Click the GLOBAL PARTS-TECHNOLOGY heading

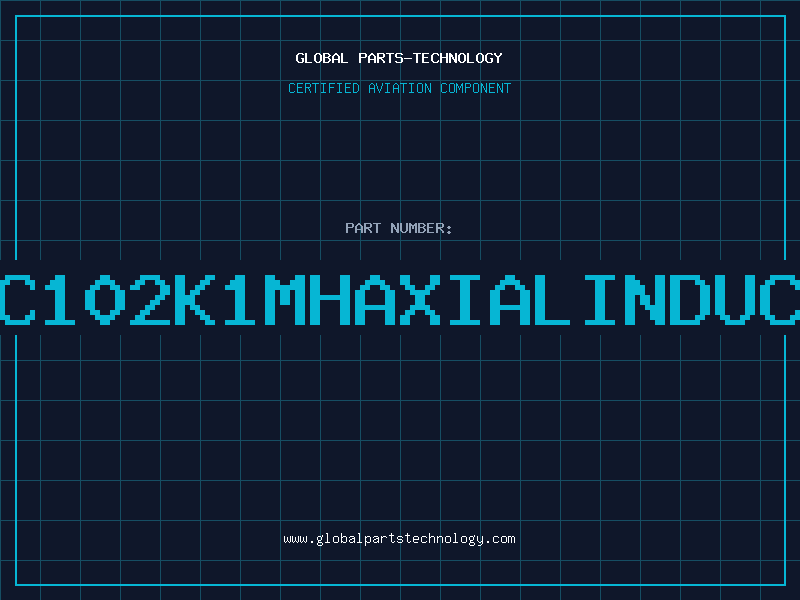tap(399, 58)
